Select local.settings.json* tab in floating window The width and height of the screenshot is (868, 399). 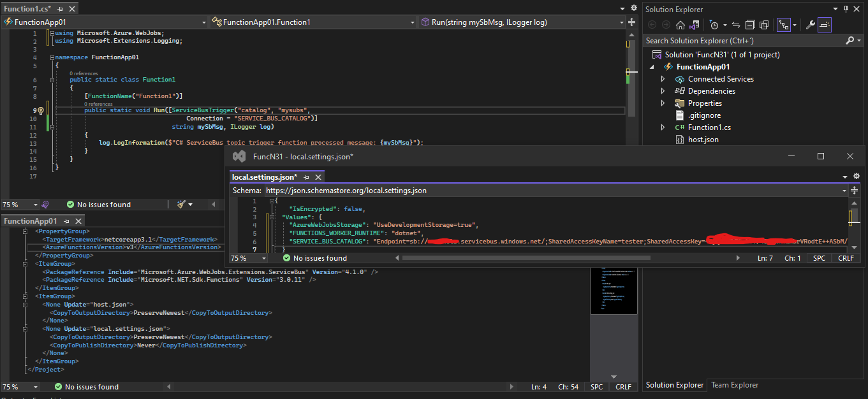tap(265, 177)
